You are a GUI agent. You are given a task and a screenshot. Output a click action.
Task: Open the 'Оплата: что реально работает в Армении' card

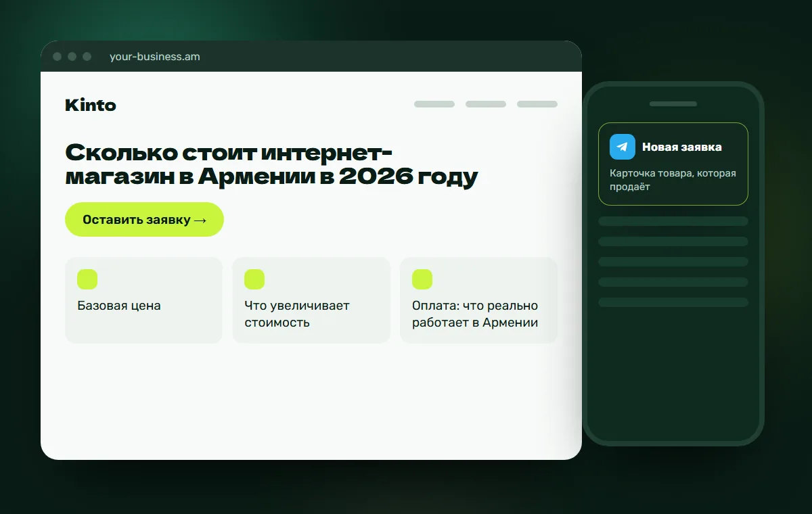click(x=478, y=300)
